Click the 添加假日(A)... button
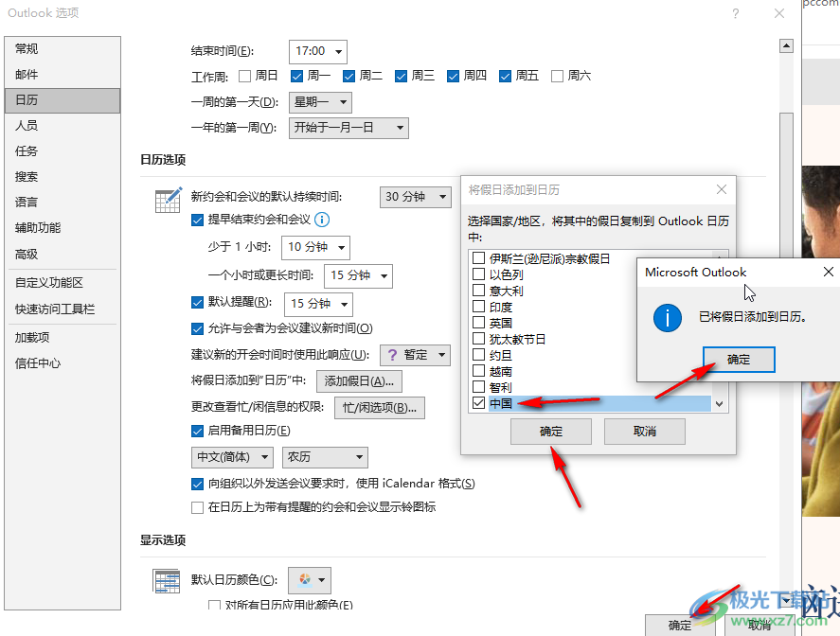The height and width of the screenshot is (636, 840). pos(359,381)
